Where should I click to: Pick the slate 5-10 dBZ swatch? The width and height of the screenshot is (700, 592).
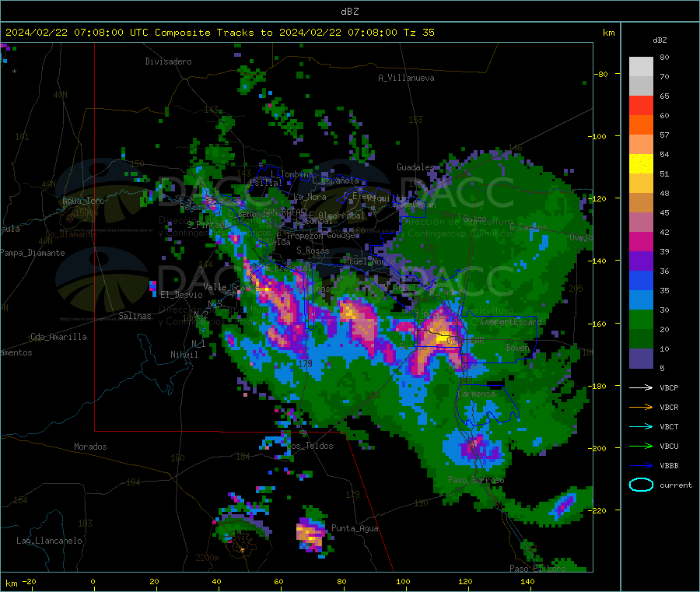(641, 359)
